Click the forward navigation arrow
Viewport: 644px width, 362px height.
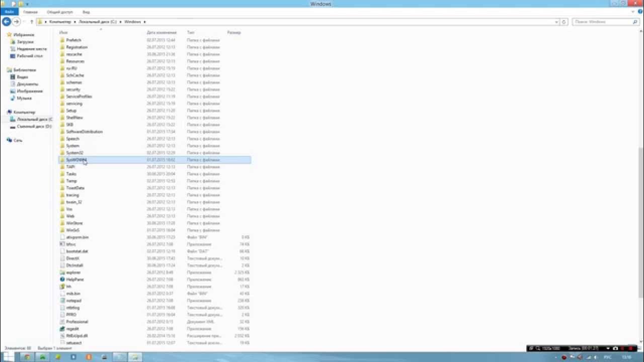click(x=17, y=22)
